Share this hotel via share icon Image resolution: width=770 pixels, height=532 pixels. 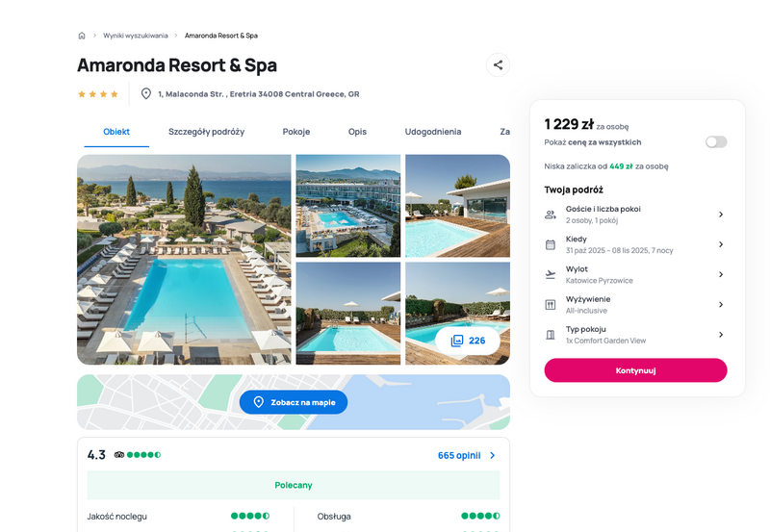(x=498, y=64)
